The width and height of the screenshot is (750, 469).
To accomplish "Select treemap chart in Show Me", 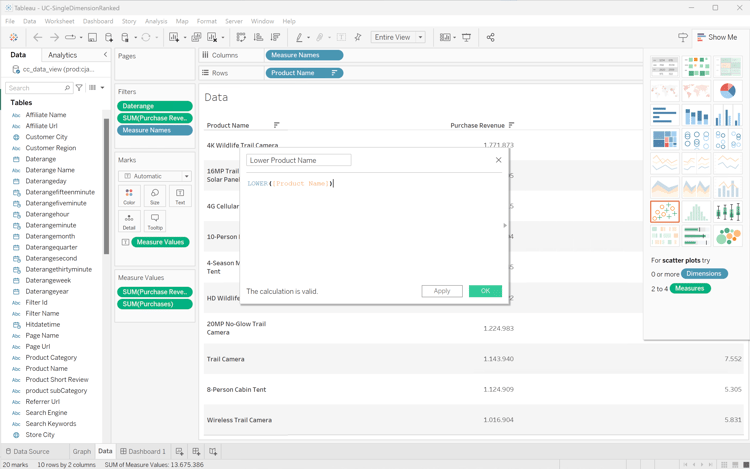I will pos(665,139).
